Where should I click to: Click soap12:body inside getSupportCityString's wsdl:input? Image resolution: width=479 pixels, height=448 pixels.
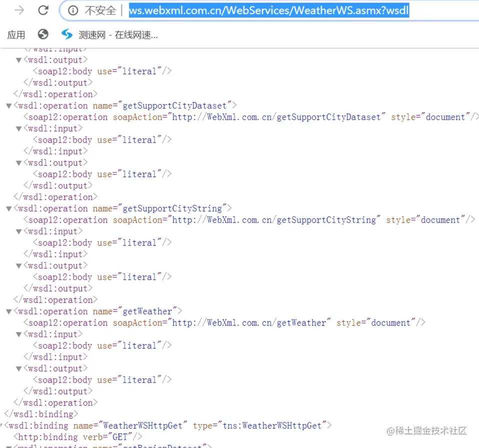coord(102,243)
